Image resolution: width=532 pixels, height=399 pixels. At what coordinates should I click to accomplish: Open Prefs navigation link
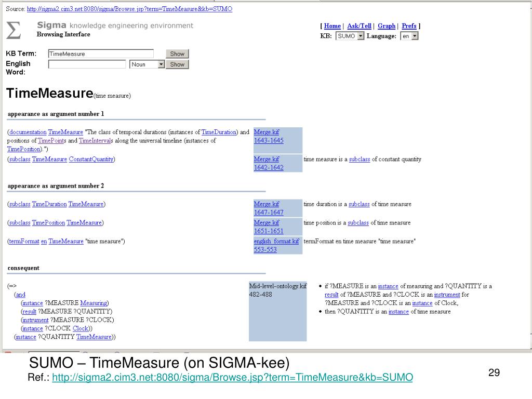(409, 26)
